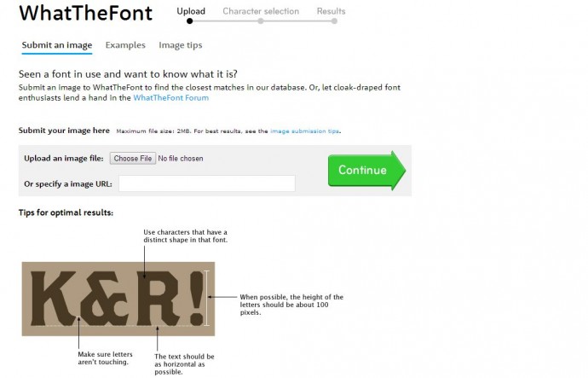The width and height of the screenshot is (588, 378).
Task: Open the image submission tips link
Action: coord(304,131)
